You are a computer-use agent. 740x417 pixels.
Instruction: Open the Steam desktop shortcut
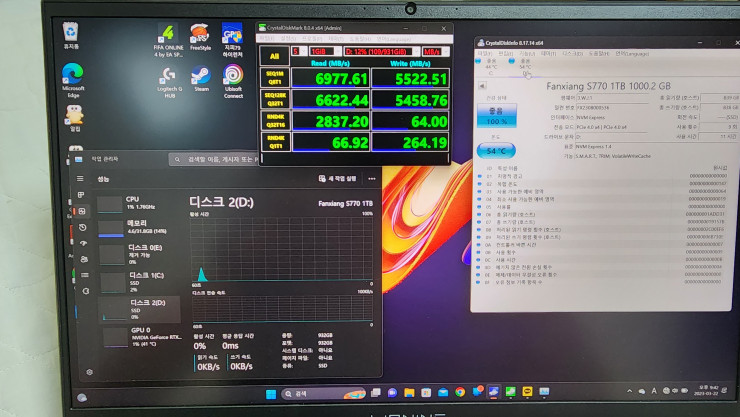coord(201,78)
